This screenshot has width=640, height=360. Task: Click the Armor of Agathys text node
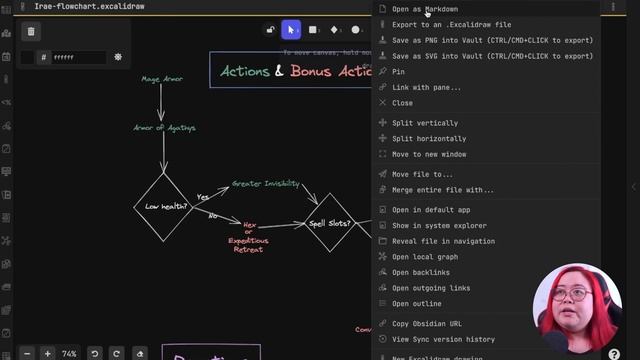pyautogui.click(x=164, y=128)
